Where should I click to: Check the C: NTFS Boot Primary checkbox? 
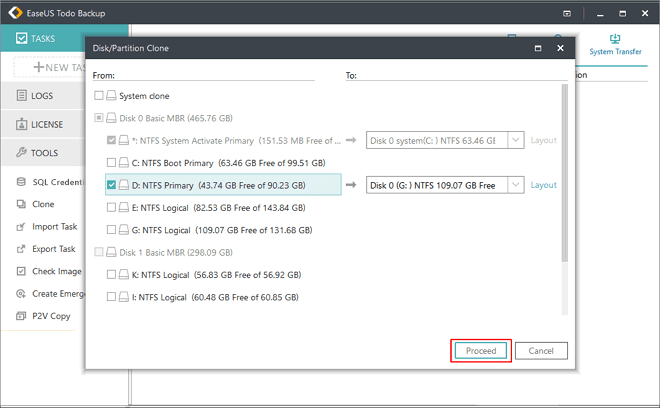(x=111, y=163)
